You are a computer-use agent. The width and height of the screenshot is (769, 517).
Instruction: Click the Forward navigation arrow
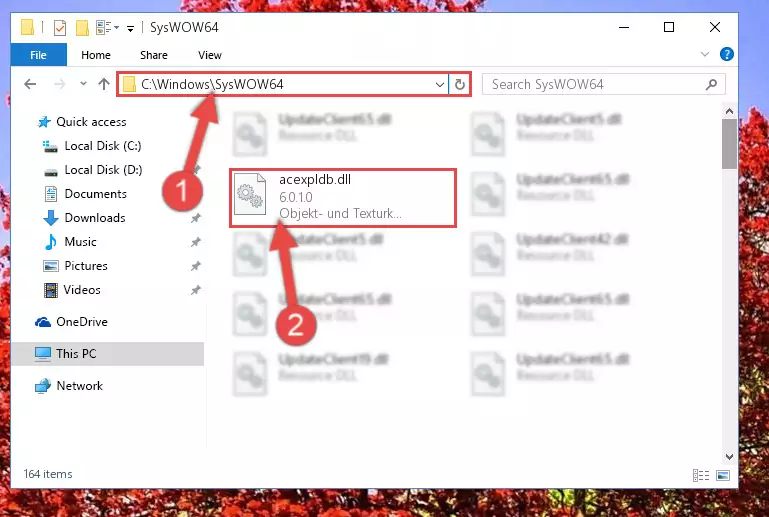coord(60,84)
